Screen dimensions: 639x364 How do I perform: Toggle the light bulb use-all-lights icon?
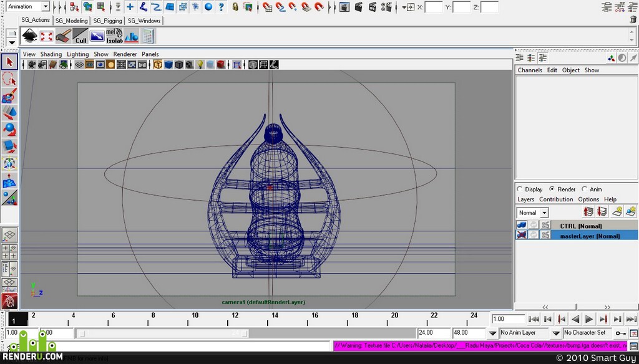click(x=200, y=64)
